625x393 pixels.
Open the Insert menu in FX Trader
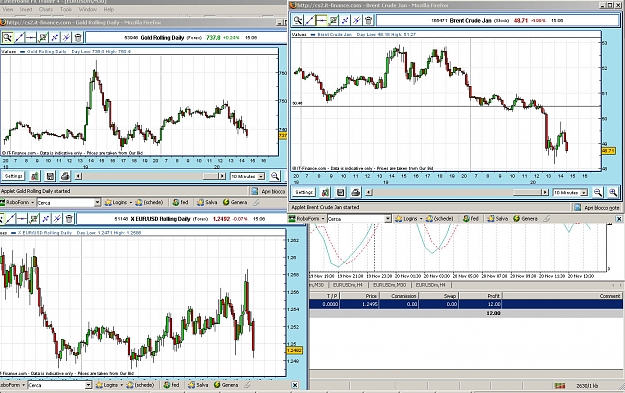[x=26, y=9]
